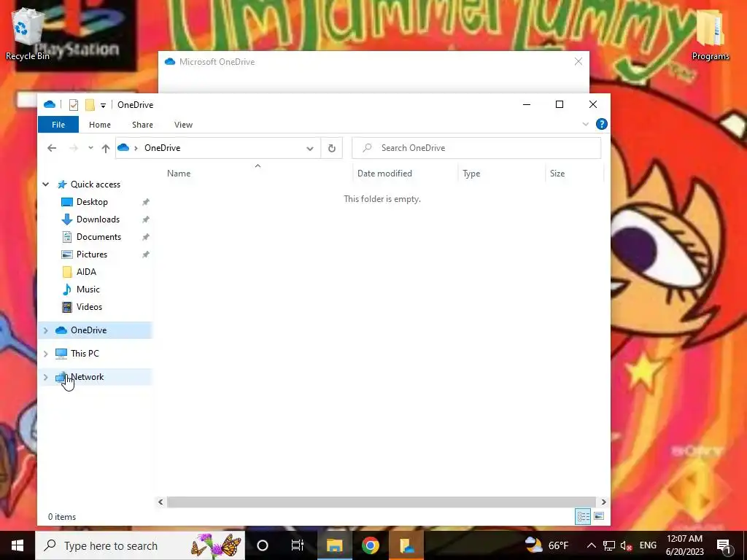Open Pictures in Quick access
The width and height of the screenshot is (747, 560).
coord(92,254)
